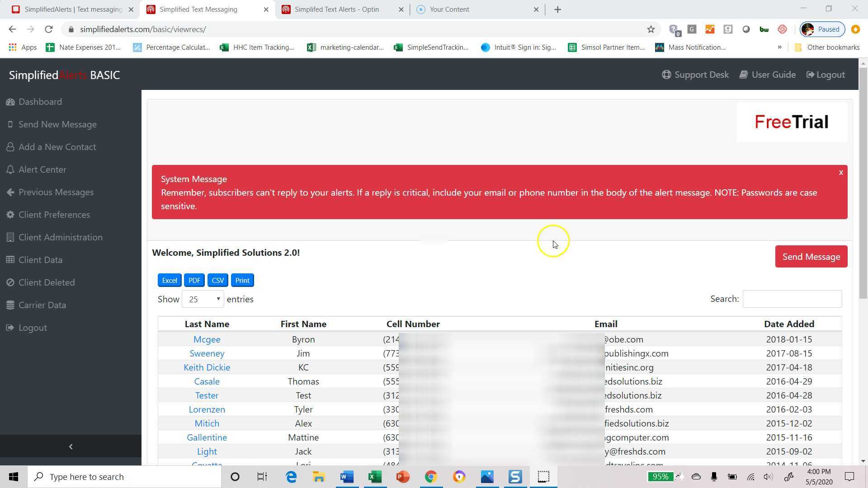Image resolution: width=868 pixels, height=488 pixels.
Task: Open Carrier Data in the sidebar
Action: (x=42, y=305)
